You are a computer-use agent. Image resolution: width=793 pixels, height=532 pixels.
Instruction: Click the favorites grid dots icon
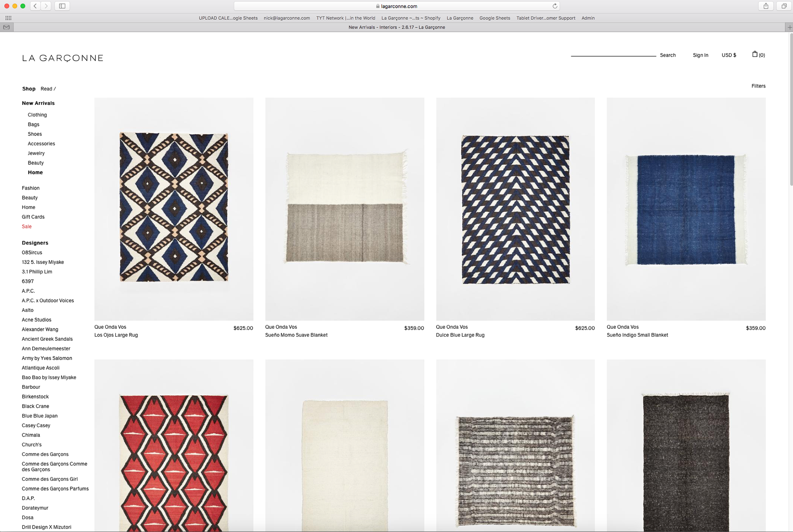click(8, 18)
